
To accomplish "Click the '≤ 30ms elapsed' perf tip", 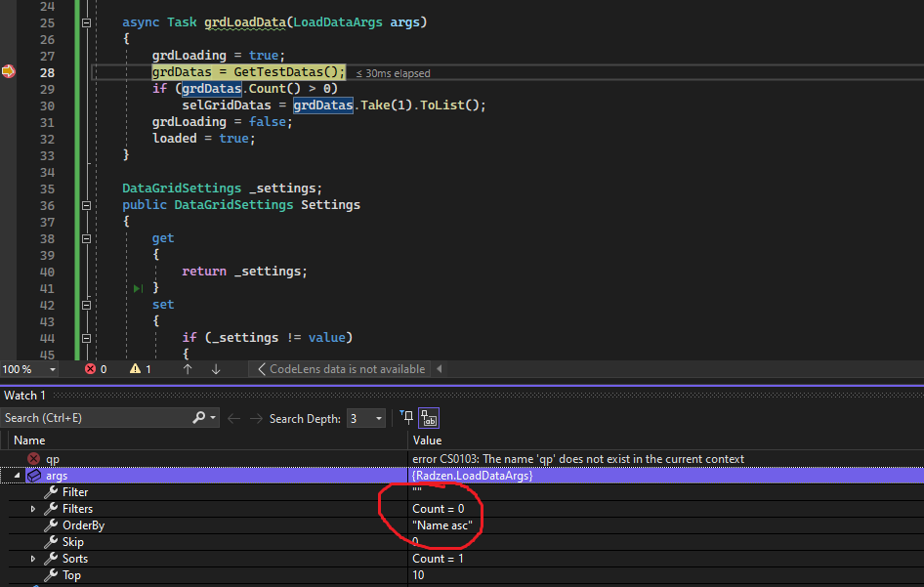I will tap(393, 73).
